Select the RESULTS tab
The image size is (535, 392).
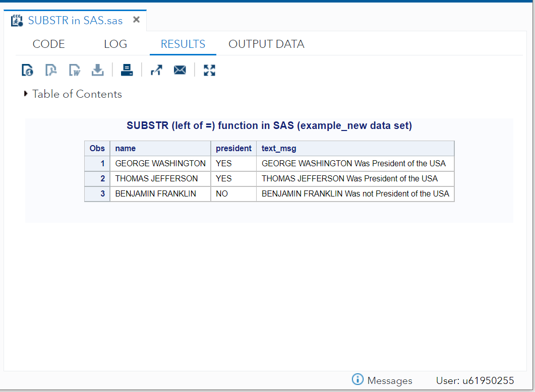coord(183,44)
